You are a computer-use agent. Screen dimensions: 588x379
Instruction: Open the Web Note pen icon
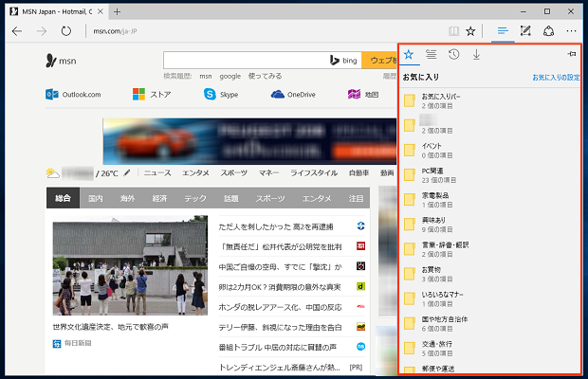click(x=525, y=30)
